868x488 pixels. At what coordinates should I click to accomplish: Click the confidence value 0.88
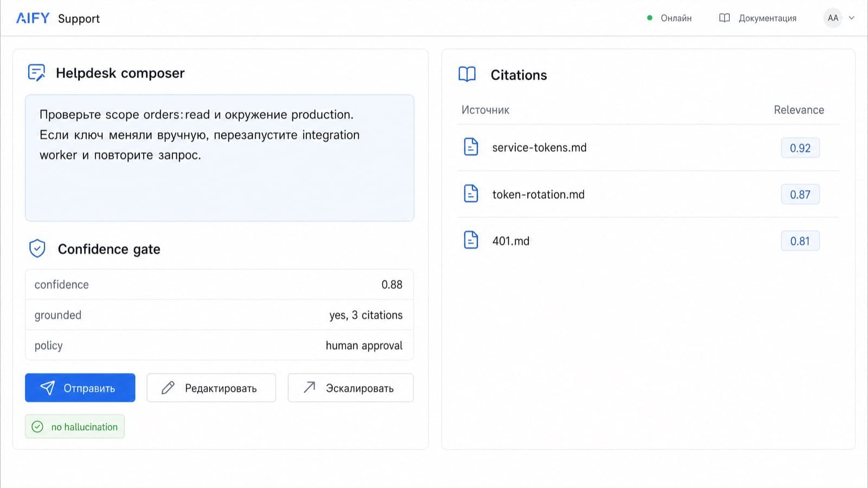pyautogui.click(x=392, y=285)
